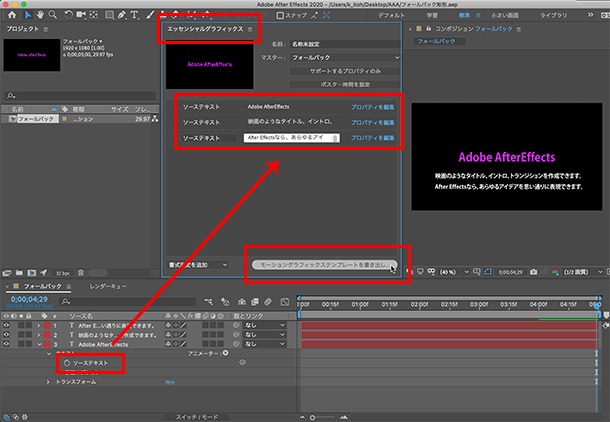610x422 pixels.
Task: Toggle the quality switch on layer 2
Action: tap(183, 334)
